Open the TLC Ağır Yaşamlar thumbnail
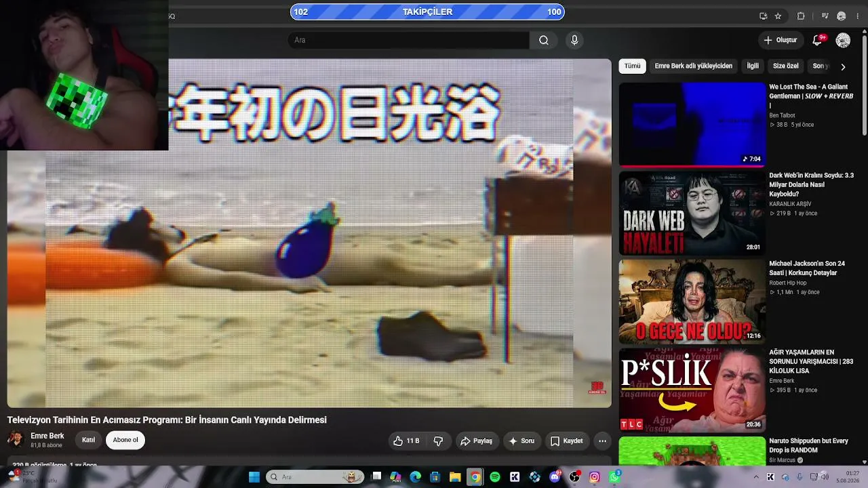 692,390
